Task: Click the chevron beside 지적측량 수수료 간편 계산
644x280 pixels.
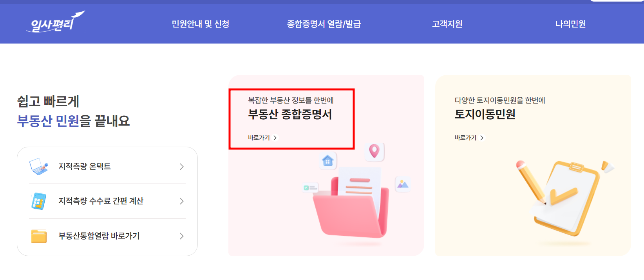Action: [181, 201]
